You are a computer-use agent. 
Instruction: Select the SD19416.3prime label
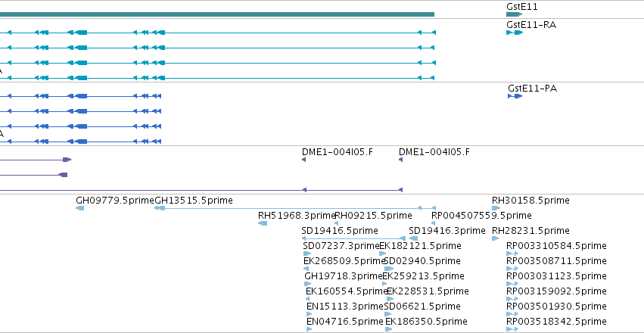pyautogui.click(x=447, y=231)
